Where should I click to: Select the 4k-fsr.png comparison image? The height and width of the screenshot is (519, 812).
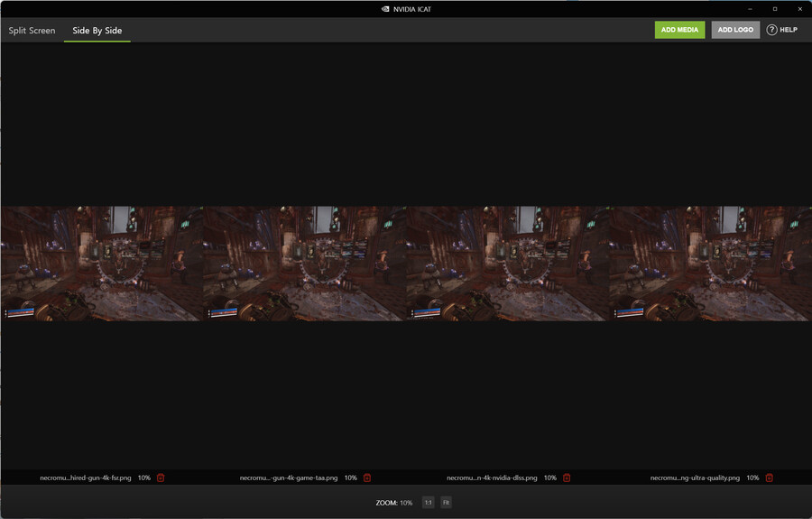click(x=102, y=264)
